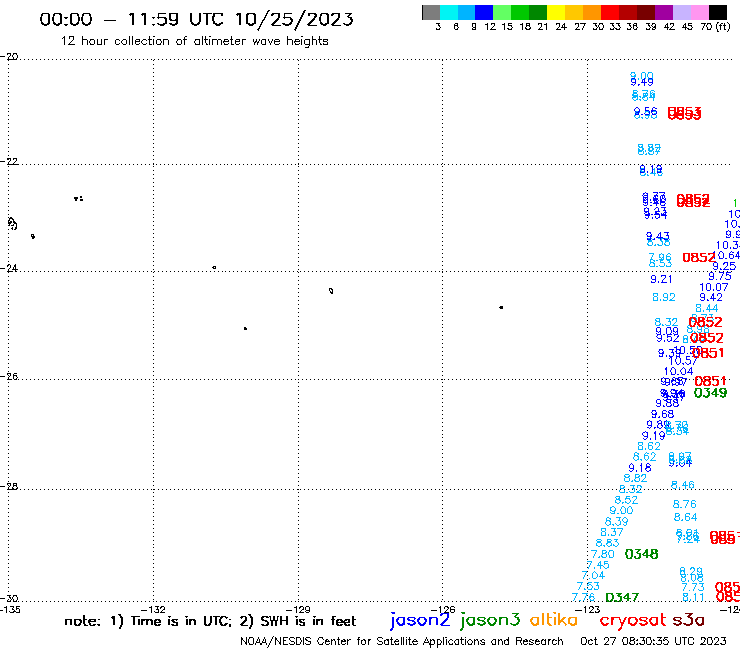Click the -129 longitude axis label
The height and width of the screenshot is (650, 740).
pos(298,609)
